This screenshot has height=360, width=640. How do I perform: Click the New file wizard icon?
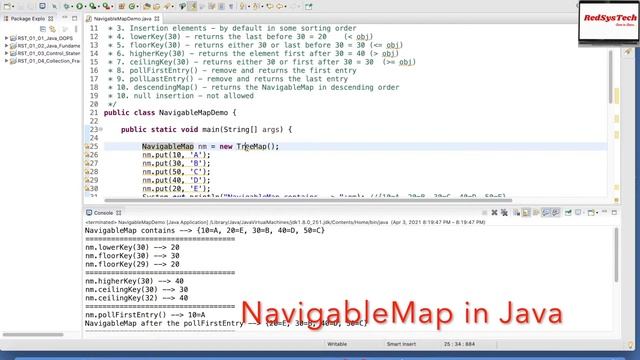(7, 6)
